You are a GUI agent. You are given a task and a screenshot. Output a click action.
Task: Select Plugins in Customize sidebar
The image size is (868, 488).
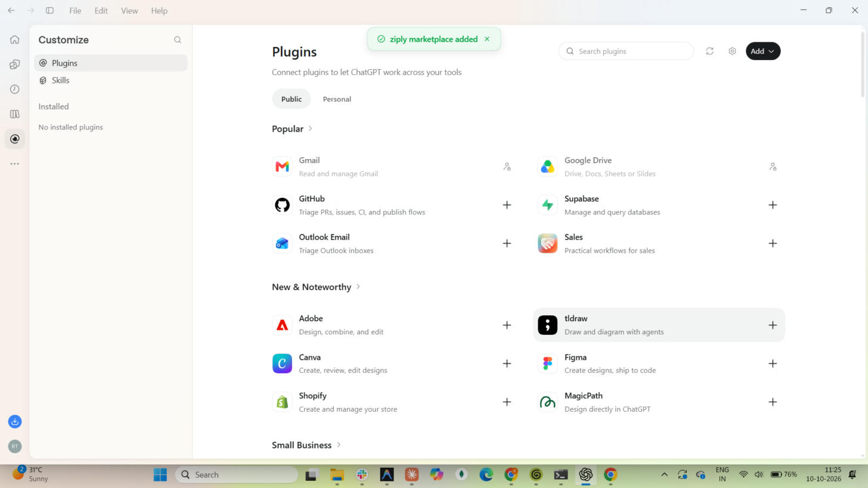(111, 63)
